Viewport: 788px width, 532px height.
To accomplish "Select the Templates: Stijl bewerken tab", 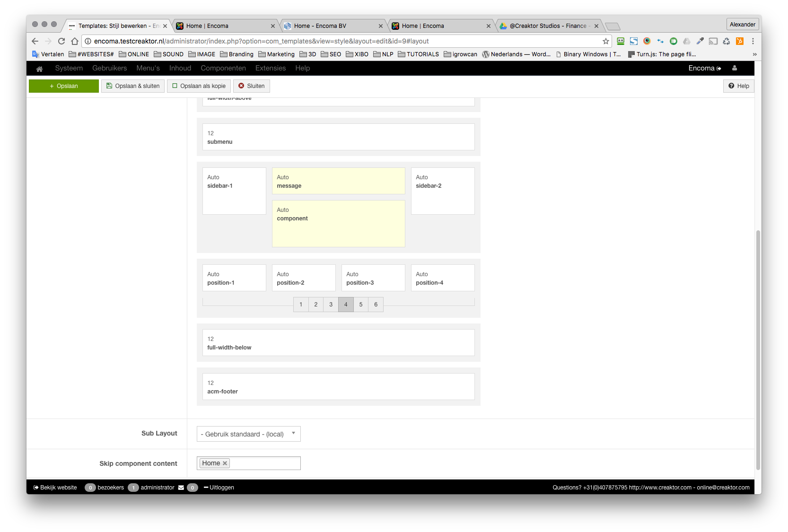I will click(116, 26).
